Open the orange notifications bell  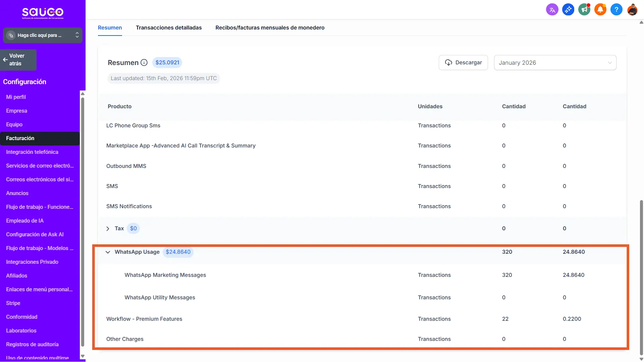(x=600, y=10)
